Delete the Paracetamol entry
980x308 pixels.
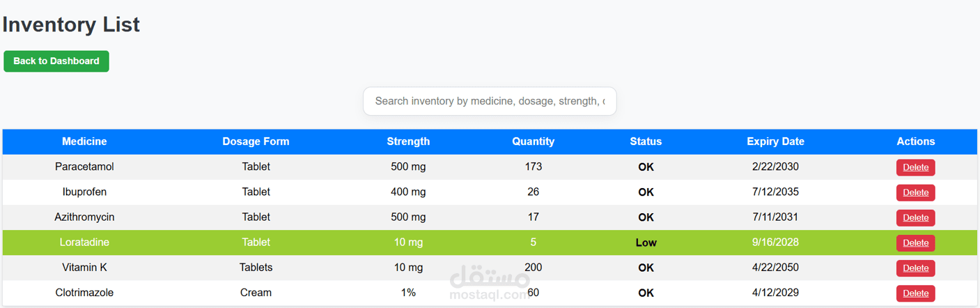click(915, 167)
